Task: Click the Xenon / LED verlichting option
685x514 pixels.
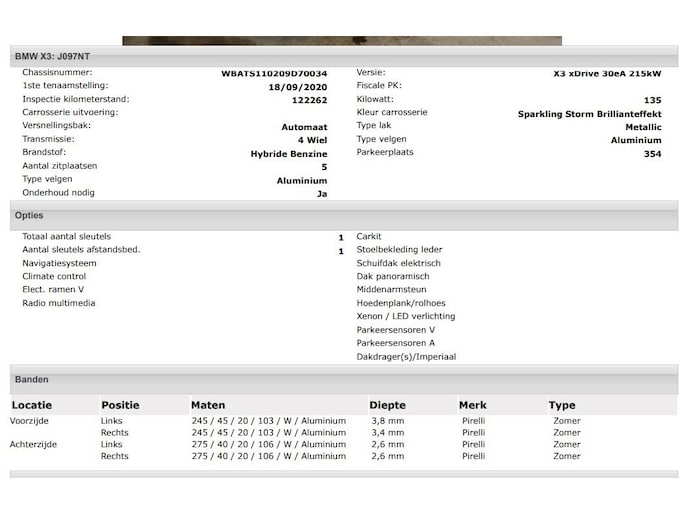Action: (405, 316)
